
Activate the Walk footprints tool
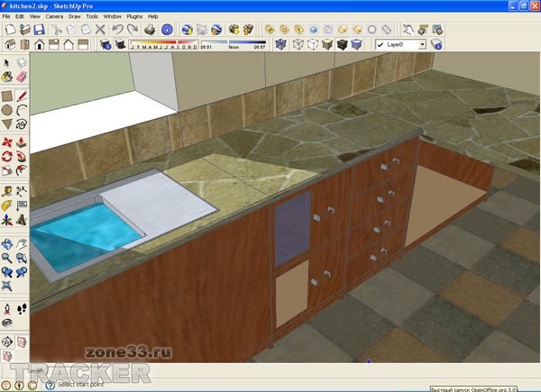click(x=22, y=309)
